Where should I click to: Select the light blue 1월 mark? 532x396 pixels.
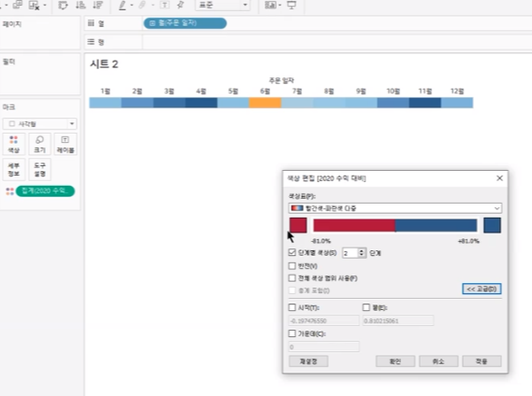[105, 103]
